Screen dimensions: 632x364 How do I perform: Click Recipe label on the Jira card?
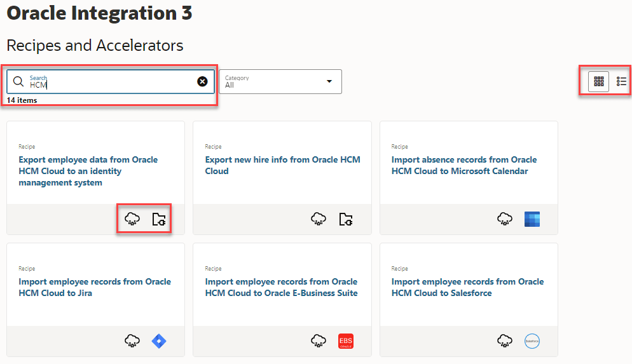(27, 269)
